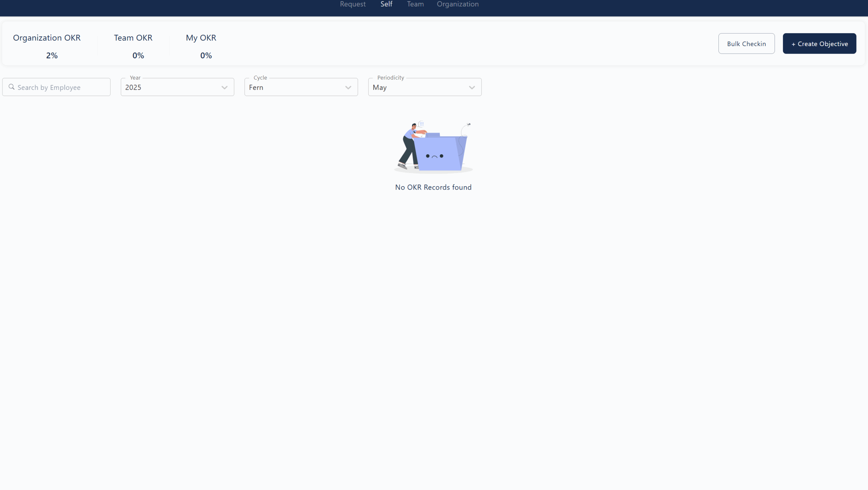Click the Create Objective button
868x490 pixels.
(820, 43)
